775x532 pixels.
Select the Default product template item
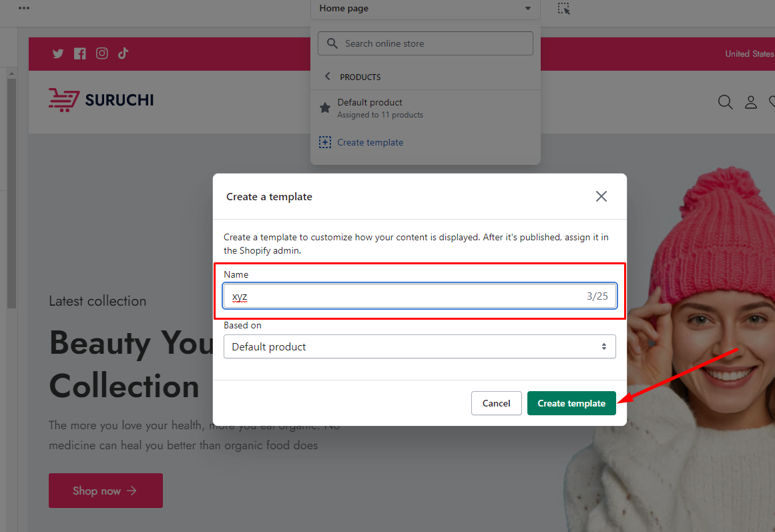click(426, 107)
